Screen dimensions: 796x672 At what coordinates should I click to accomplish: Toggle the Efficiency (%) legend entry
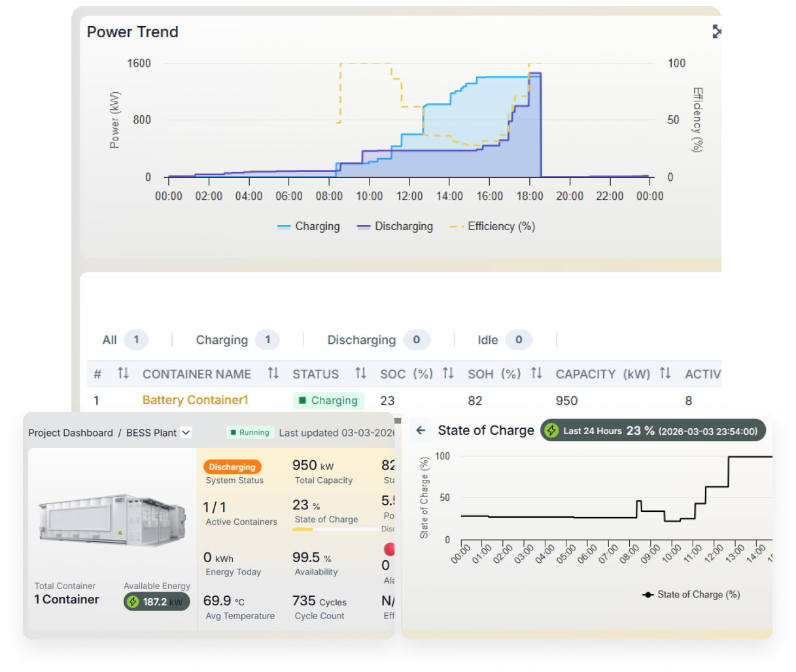point(492,226)
